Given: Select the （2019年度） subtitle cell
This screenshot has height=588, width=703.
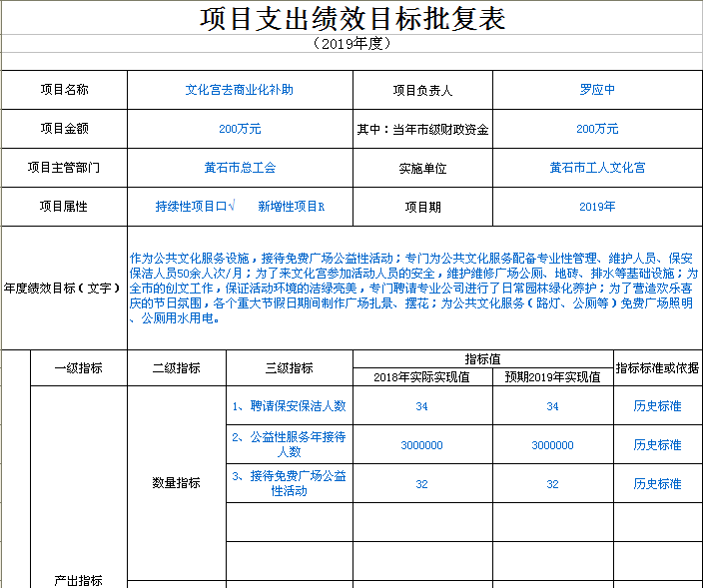Looking at the screenshot, I should [x=351, y=44].
